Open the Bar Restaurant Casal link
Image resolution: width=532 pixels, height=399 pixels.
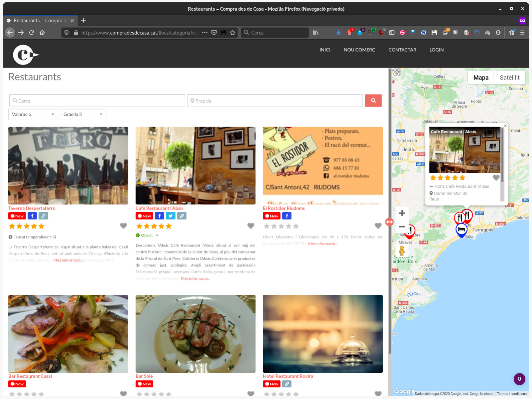pyautogui.click(x=30, y=376)
